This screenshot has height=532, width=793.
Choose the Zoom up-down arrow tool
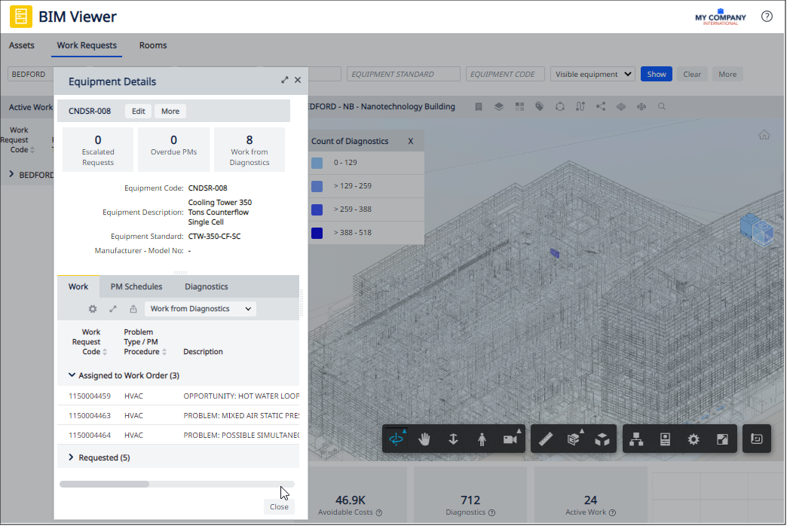[454, 441]
